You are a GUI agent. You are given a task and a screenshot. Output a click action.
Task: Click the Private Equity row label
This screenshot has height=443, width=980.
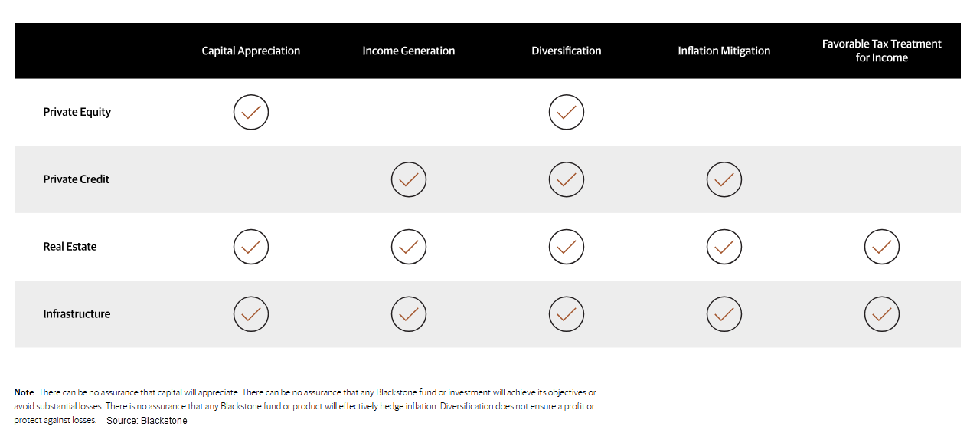77,112
